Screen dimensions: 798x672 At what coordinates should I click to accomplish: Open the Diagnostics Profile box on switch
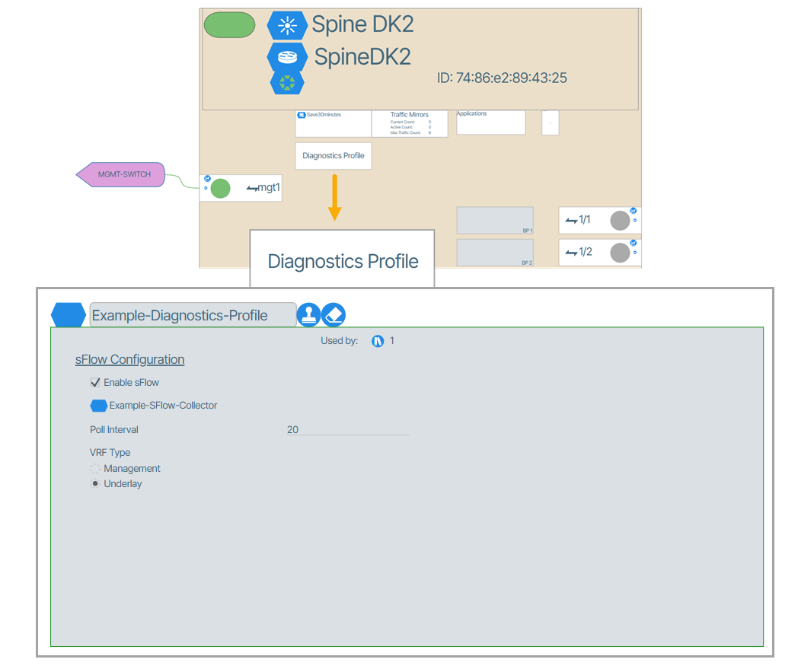333,155
